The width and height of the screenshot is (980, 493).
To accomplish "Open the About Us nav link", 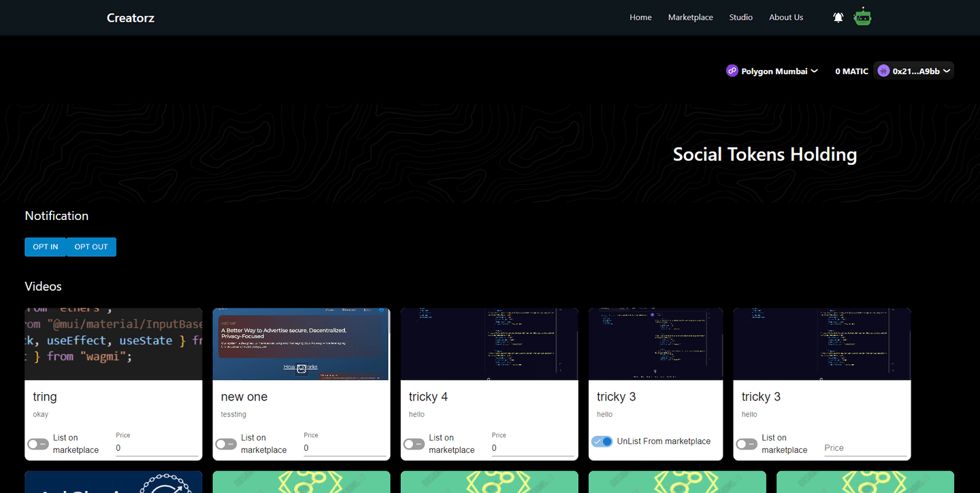I will [786, 18].
